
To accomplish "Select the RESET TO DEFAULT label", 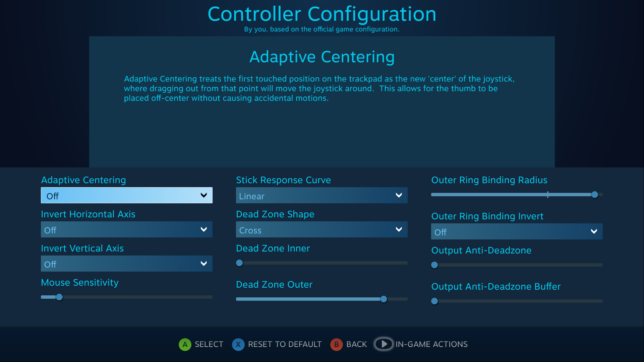I will click(x=285, y=344).
